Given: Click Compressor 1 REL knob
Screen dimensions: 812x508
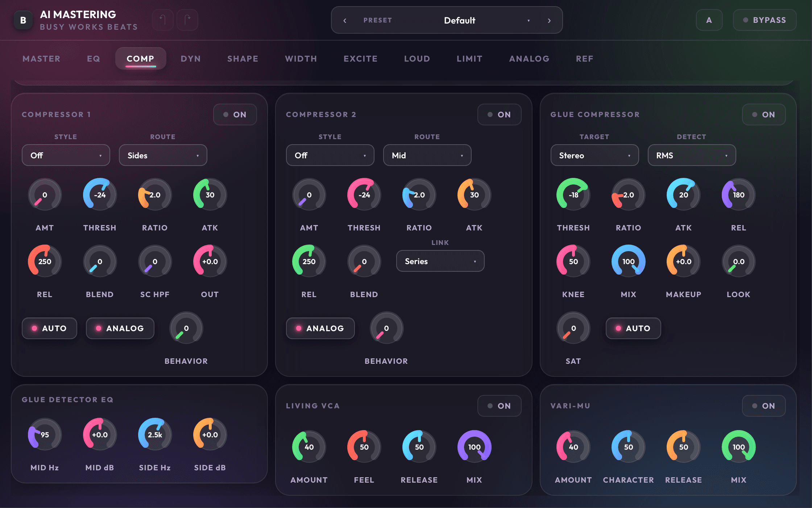Looking at the screenshot, I should pyautogui.click(x=45, y=261).
